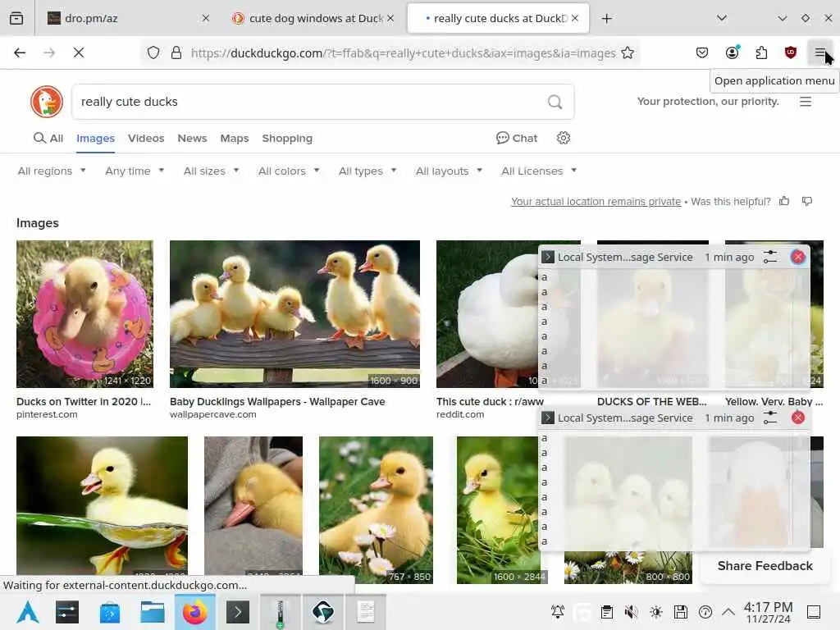Click the Firefox taskbar icon
This screenshot has width=840, height=630.
tap(195, 612)
